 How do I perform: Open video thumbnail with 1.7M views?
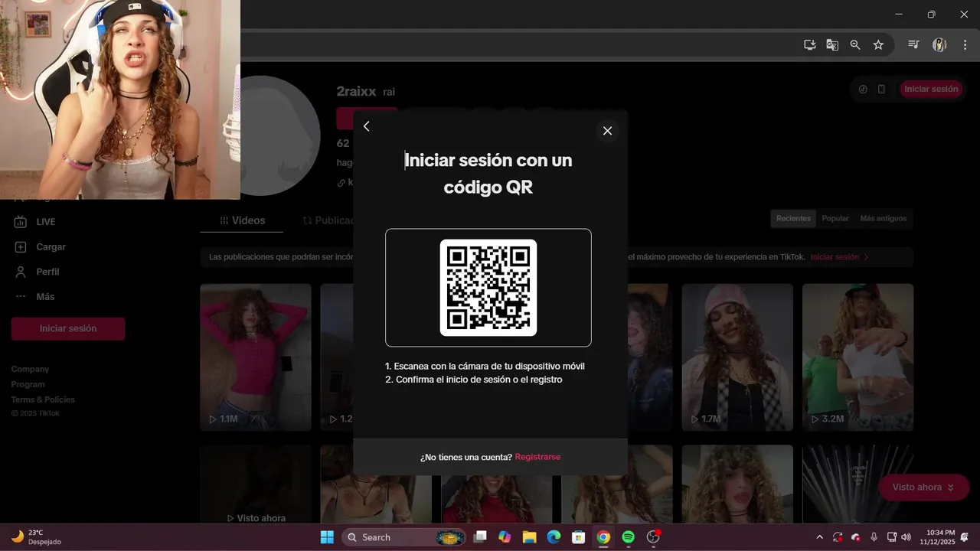click(x=737, y=357)
